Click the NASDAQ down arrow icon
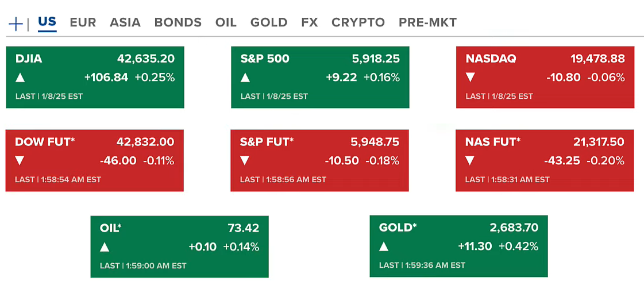 click(471, 78)
